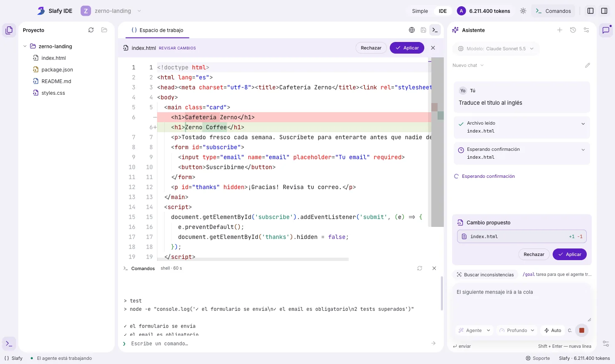Expand the Archivo leído step
This screenshot has height=364, width=615.
[583, 124]
